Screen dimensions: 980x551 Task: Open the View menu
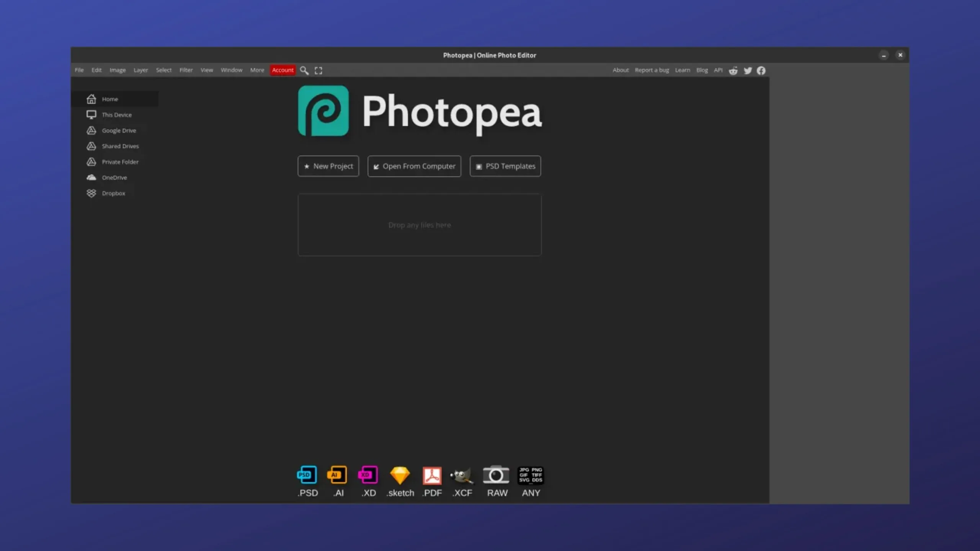[207, 70]
